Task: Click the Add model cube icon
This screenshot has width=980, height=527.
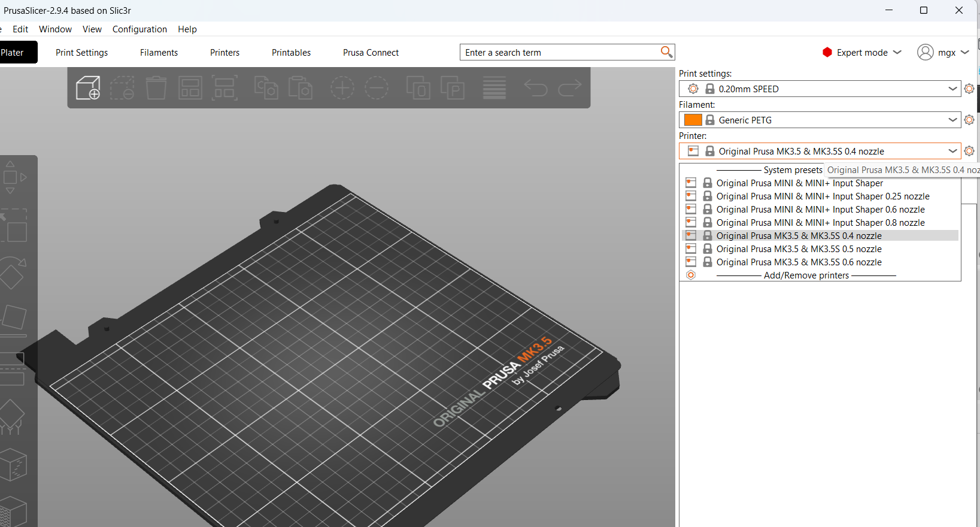Action: 88,88
